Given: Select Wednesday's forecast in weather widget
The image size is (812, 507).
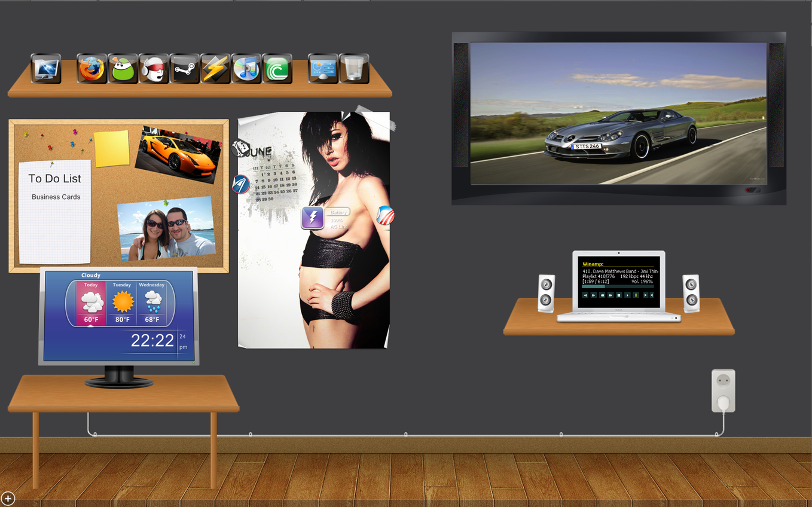Looking at the screenshot, I should pyautogui.click(x=152, y=303).
